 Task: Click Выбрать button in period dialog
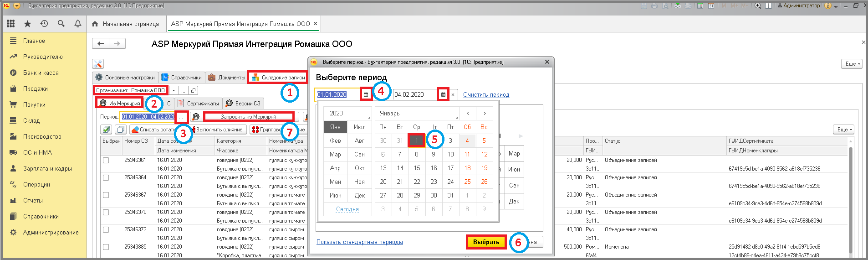coord(486,242)
